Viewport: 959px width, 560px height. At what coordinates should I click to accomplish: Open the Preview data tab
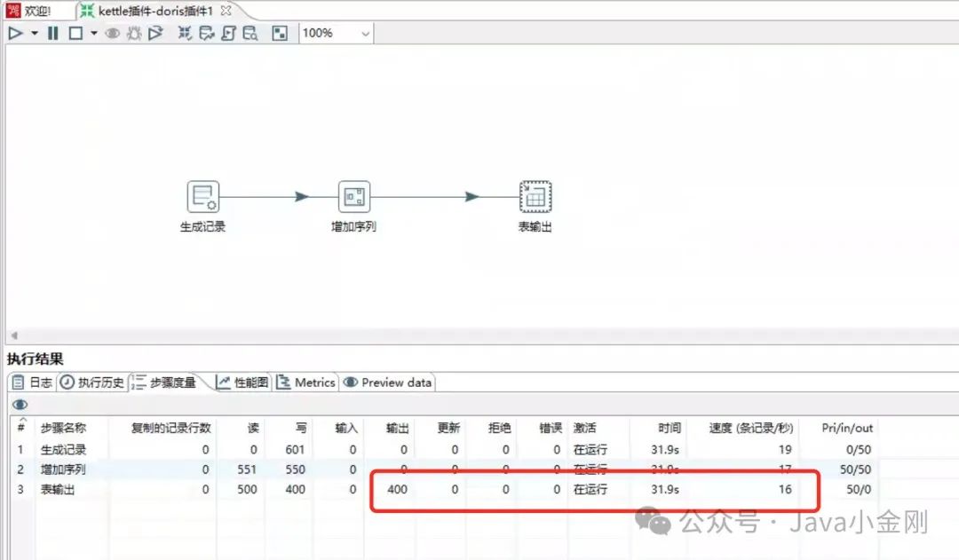point(388,383)
